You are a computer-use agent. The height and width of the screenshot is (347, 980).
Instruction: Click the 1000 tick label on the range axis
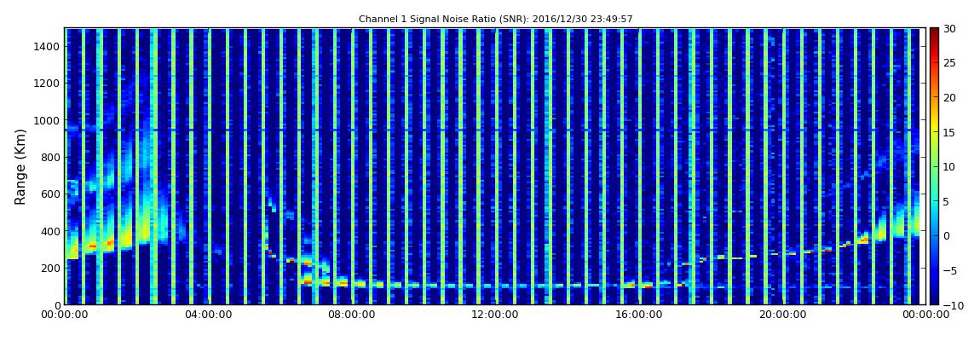48,120
